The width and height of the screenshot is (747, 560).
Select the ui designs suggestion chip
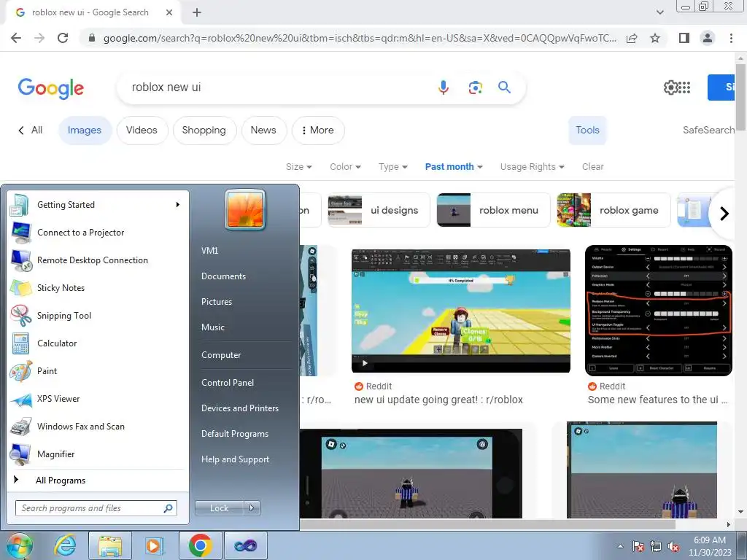(379, 210)
